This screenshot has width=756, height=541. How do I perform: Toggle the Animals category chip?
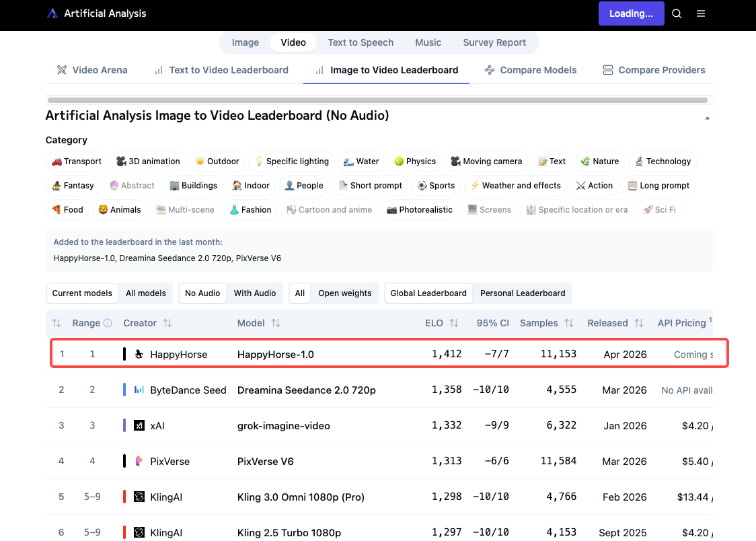point(120,210)
